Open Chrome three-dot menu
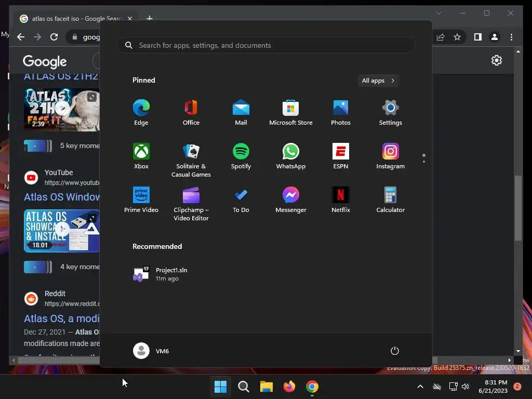Image resolution: width=532 pixels, height=399 pixels. click(x=511, y=37)
